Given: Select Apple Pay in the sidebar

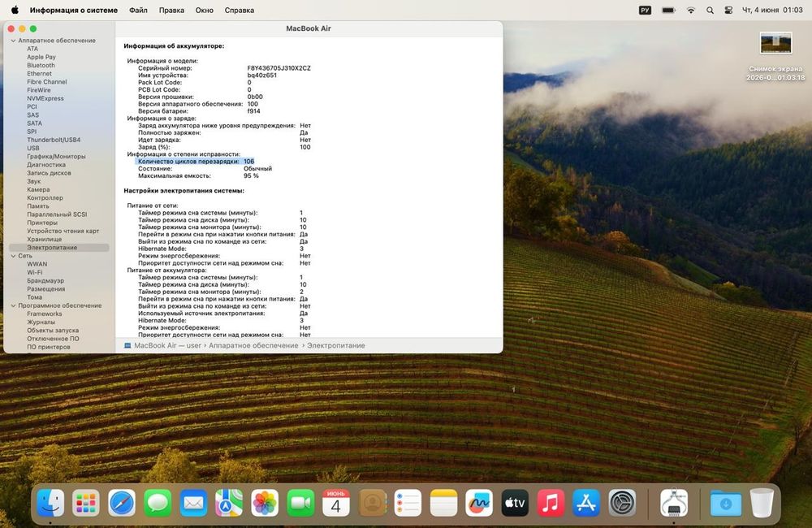Looking at the screenshot, I should click(41, 57).
